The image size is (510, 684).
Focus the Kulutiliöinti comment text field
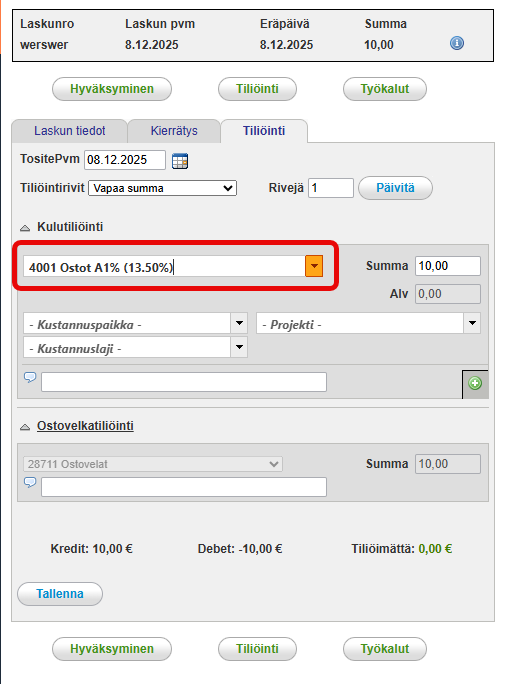click(x=184, y=382)
